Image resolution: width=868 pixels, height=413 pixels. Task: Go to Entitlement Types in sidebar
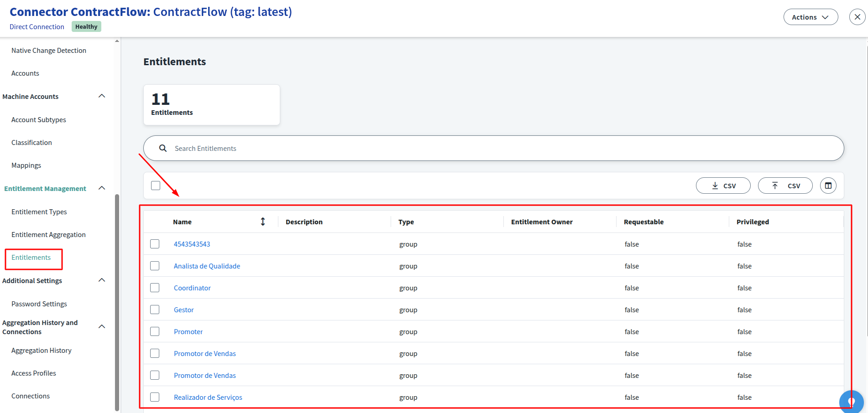tap(39, 212)
